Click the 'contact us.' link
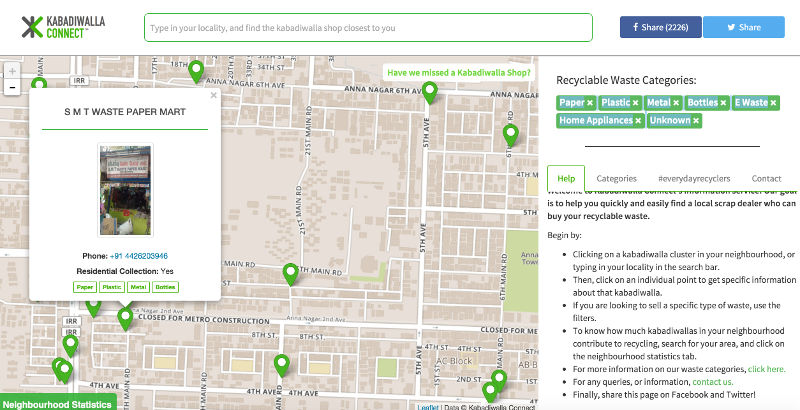Image resolution: width=800 pixels, height=410 pixels. point(713,381)
